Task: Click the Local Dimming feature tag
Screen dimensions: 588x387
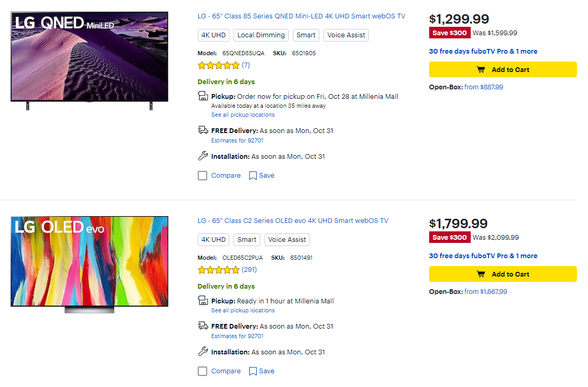Action: (261, 35)
